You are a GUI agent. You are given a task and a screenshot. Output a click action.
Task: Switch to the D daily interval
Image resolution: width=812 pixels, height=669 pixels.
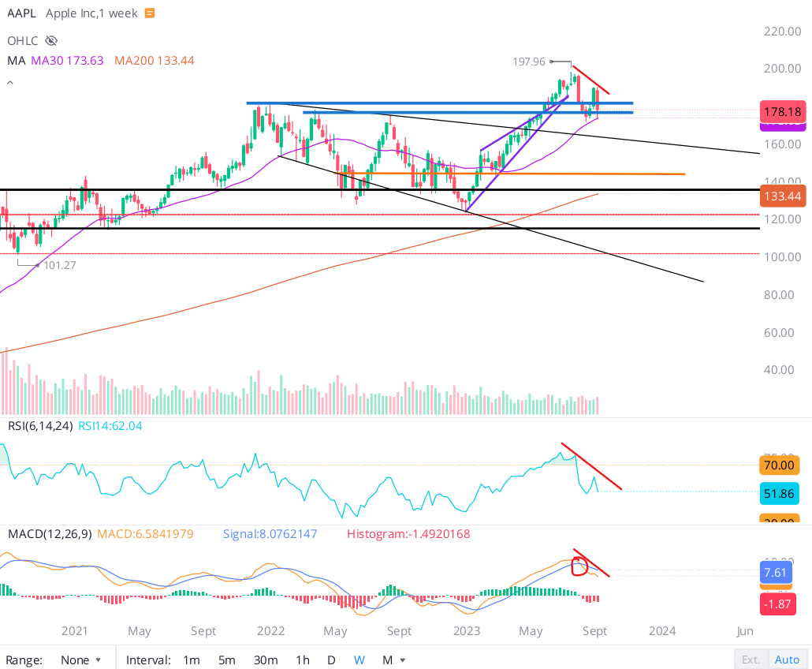(331, 660)
